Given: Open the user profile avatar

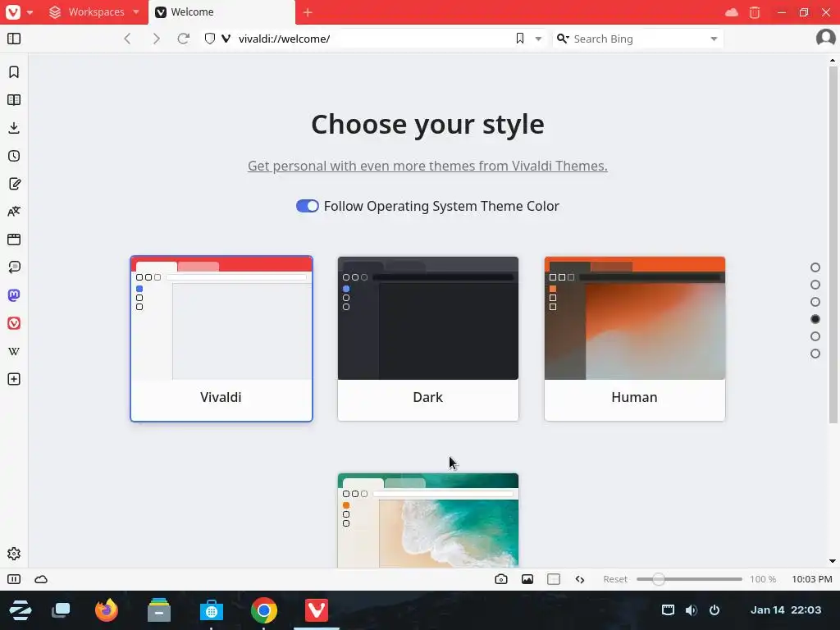Looking at the screenshot, I should pos(825,38).
